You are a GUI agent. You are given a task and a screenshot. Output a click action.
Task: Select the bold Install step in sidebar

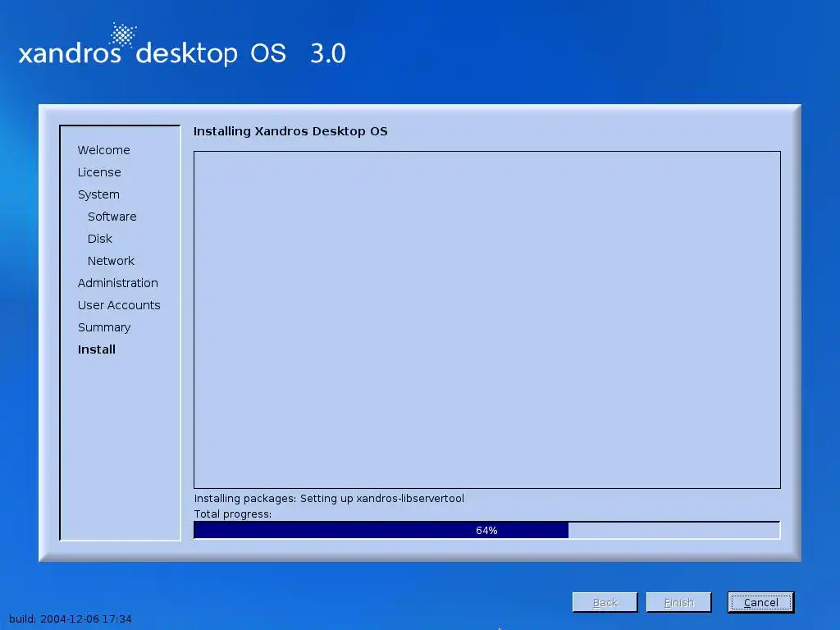97,349
